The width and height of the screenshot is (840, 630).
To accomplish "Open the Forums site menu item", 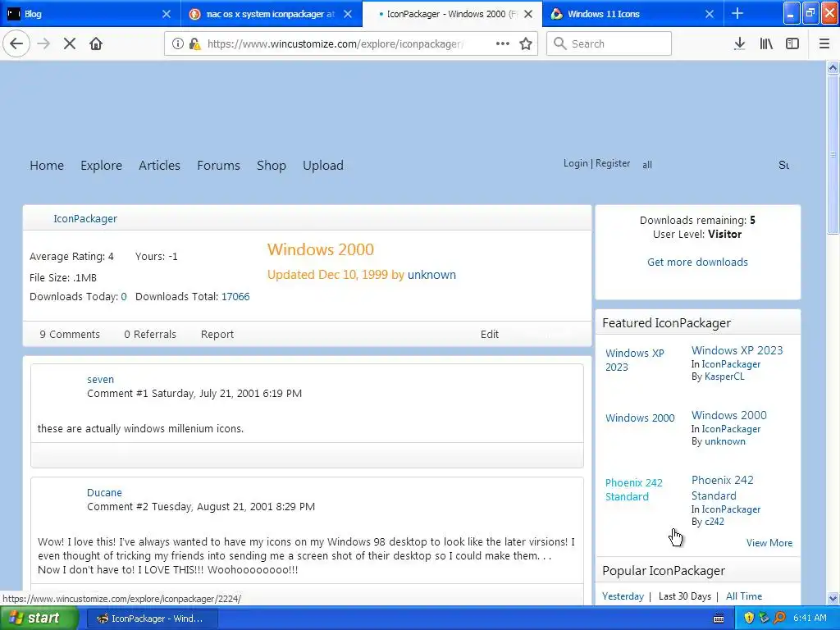I will click(218, 166).
